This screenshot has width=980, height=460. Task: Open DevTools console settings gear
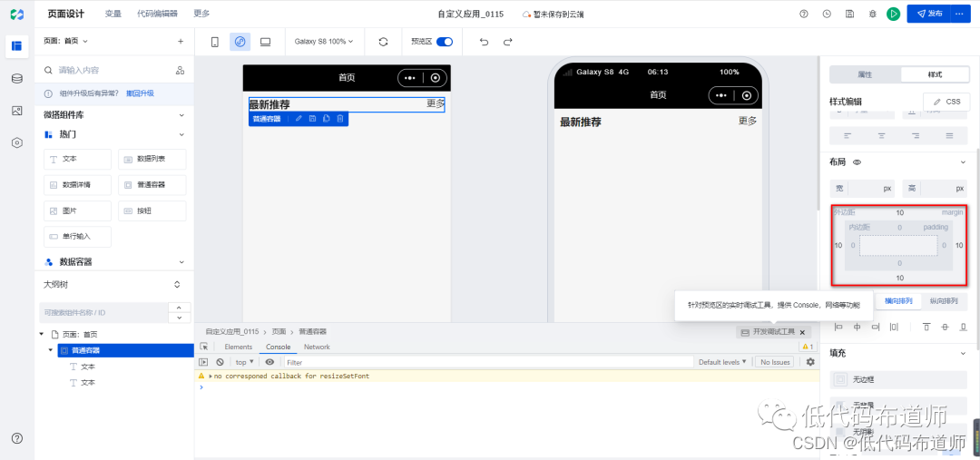tap(810, 362)
